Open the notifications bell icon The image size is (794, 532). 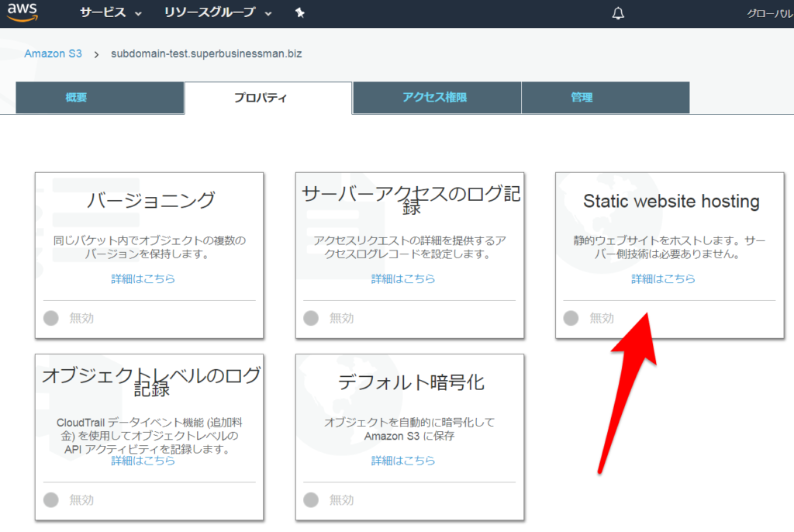click(x=618, y=13)
